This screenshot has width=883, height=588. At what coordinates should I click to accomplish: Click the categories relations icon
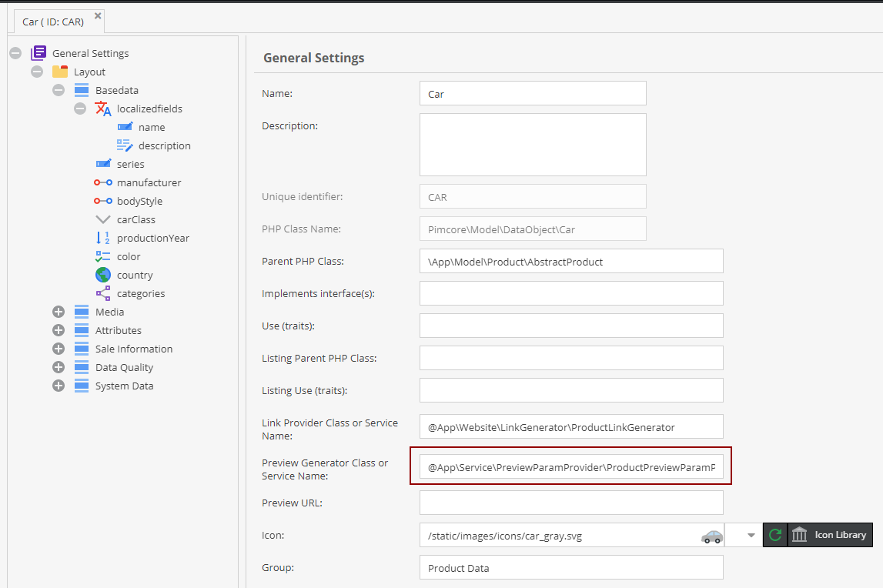click(103, 293)
